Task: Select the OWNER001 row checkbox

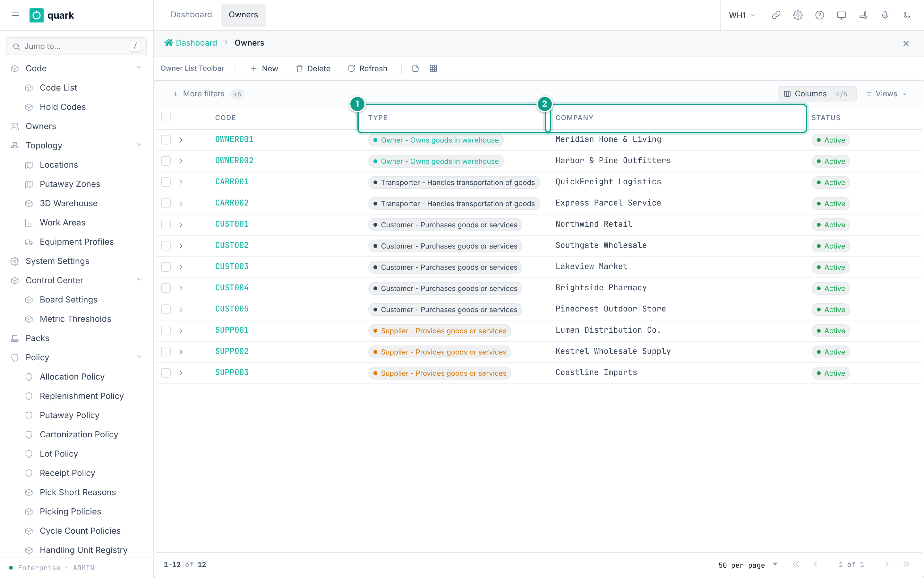Action: [x=166, y=140]
